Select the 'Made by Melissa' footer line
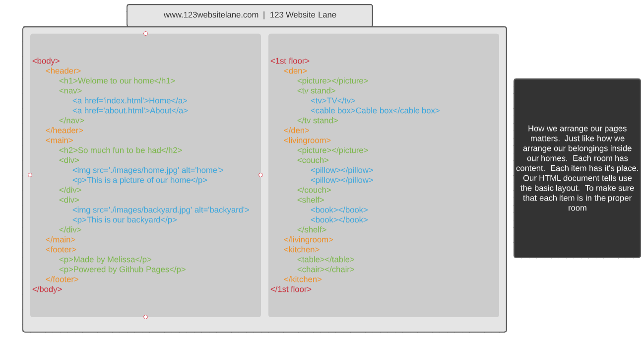644x345 pixels. 106,259
